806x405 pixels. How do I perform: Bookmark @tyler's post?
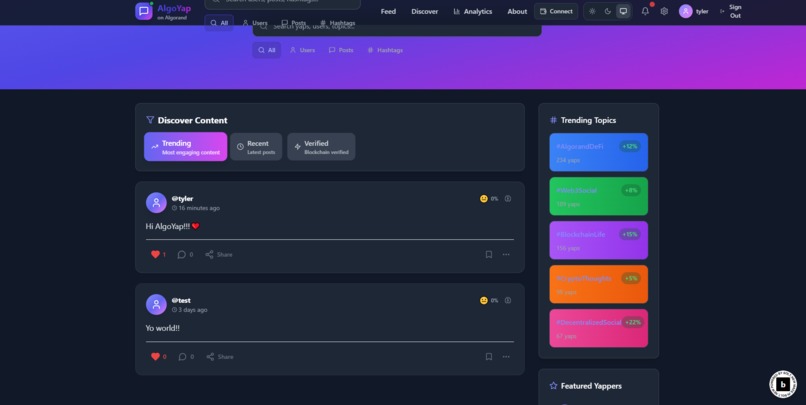tap(489, 254)
